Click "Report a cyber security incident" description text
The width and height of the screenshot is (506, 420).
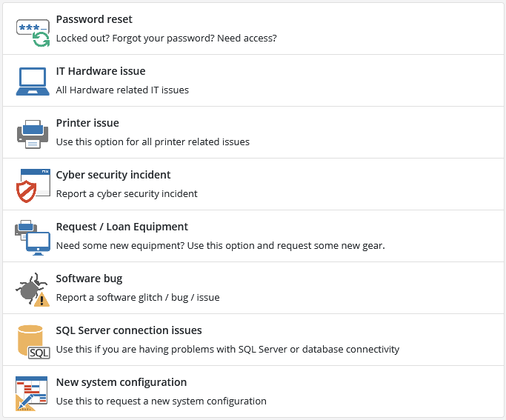pyautogui.click(x=127, y=193)
